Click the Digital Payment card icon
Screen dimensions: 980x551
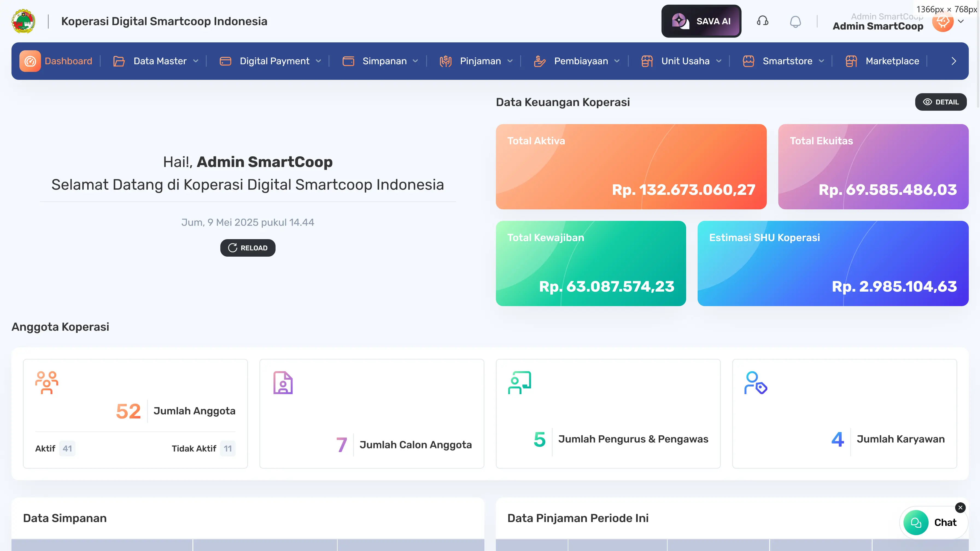225,61
